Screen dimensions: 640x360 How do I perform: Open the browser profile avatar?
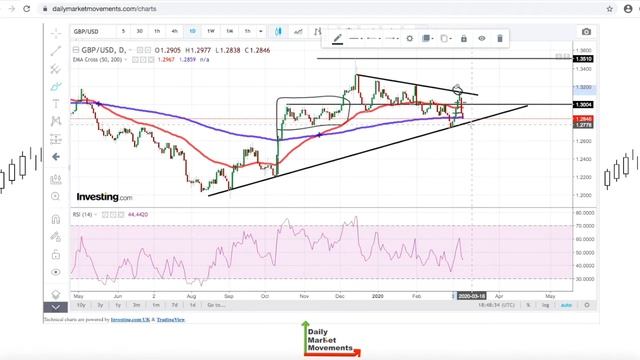[628, 9]
